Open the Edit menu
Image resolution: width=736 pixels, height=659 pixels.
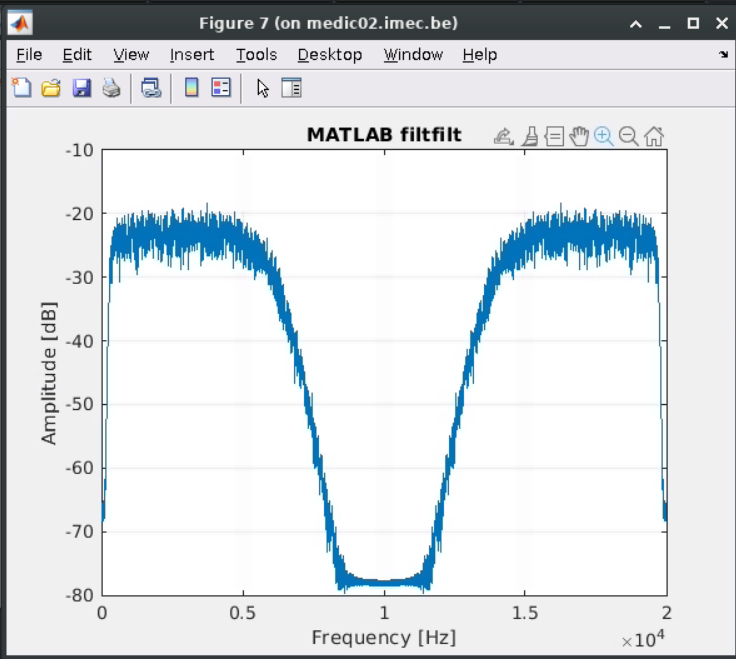(77, 55)
